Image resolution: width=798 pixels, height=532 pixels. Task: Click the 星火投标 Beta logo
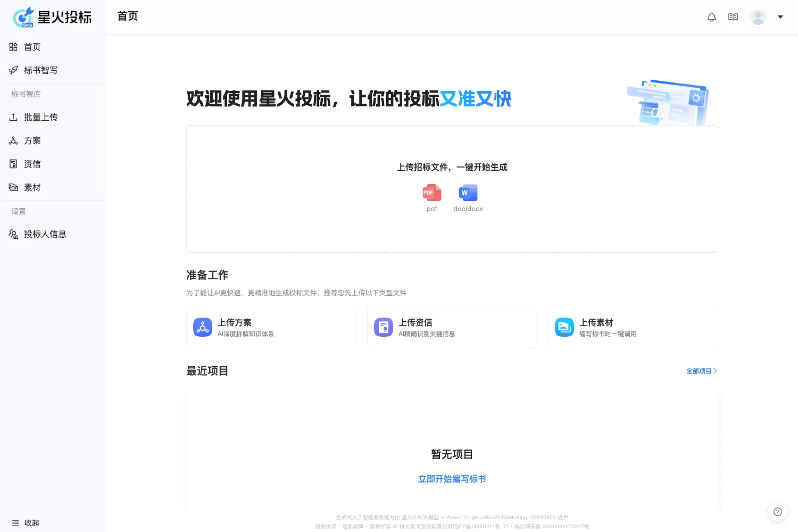[52, 17]
